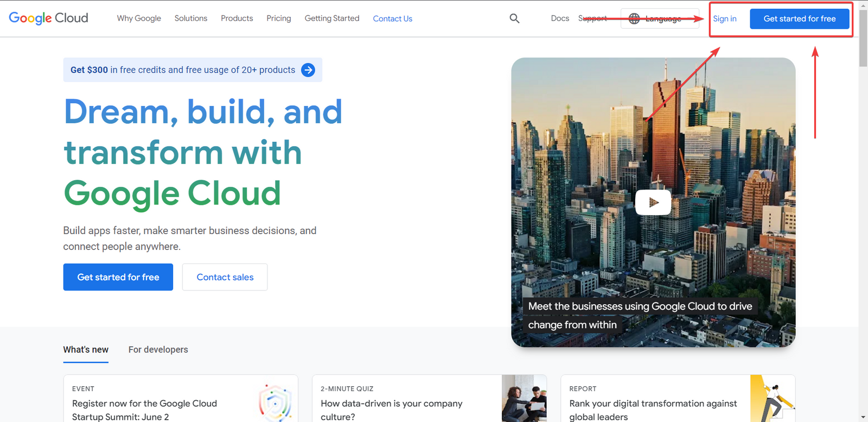Click scrollbar down arrow

tap(863, 417)
